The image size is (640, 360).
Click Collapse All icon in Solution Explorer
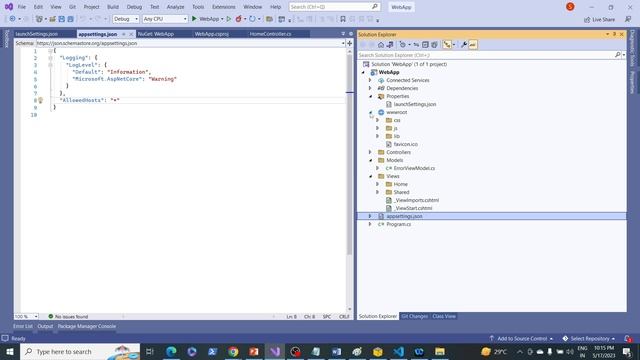click(x=425, y=45)
